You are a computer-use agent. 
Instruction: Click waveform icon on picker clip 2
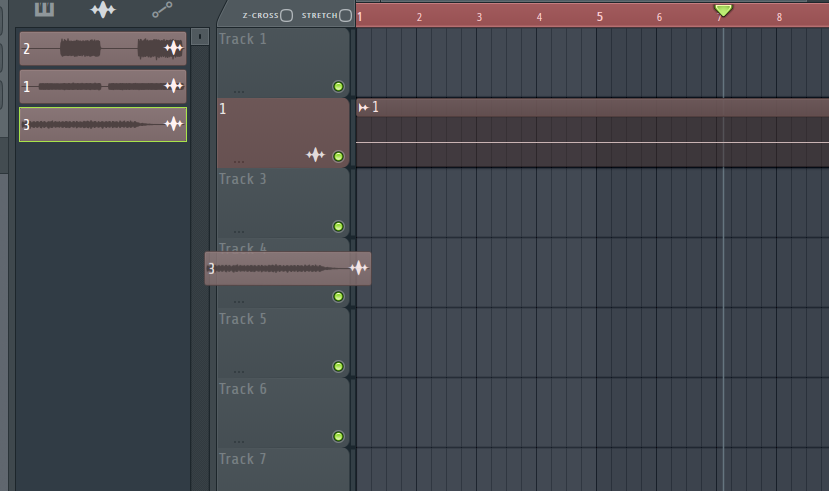(x=174, y=48)
